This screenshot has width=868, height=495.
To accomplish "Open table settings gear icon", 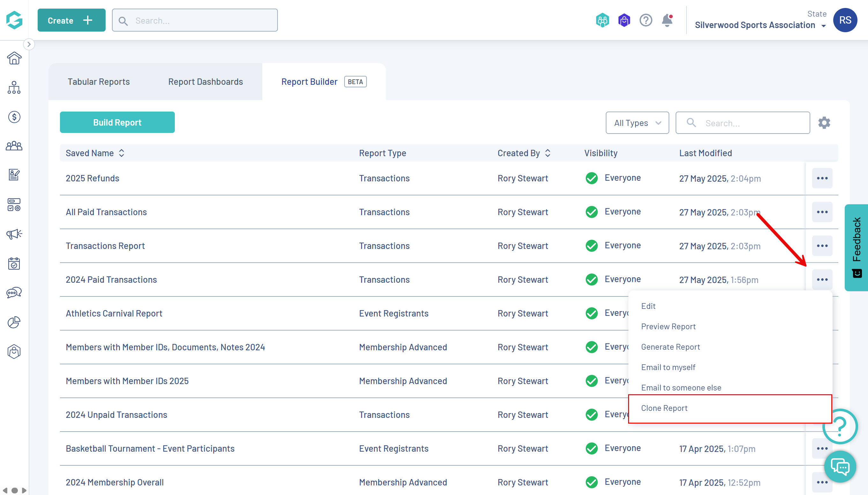I will (824, 123).
